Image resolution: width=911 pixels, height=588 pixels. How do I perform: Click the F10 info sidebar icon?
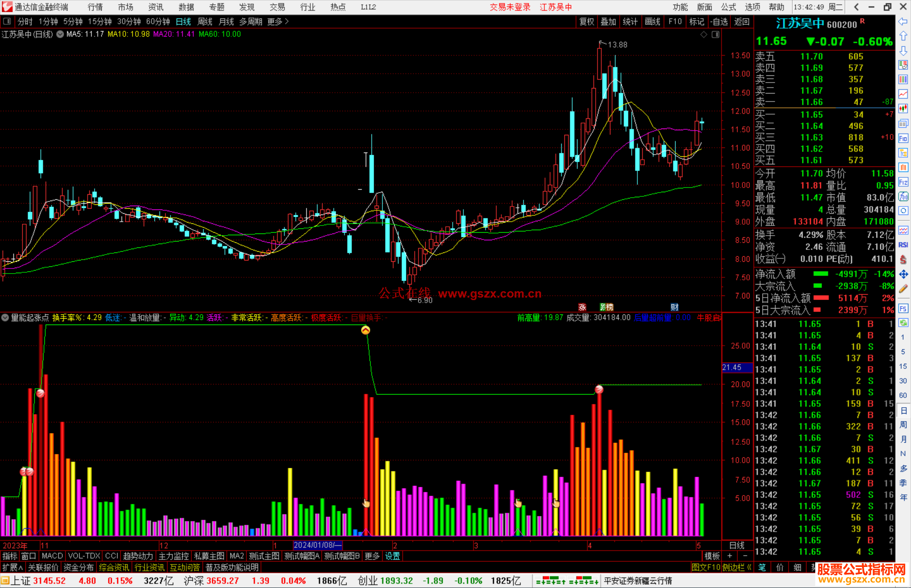(903, 138)
